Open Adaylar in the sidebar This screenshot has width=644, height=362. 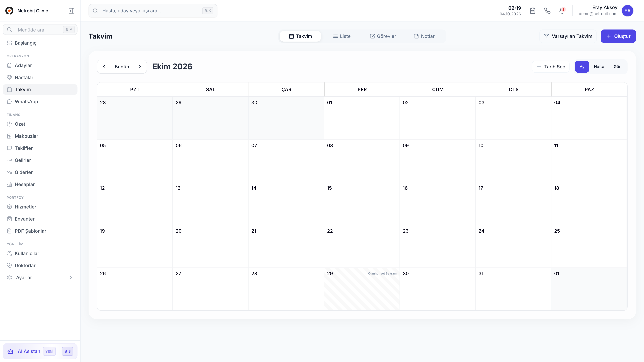pyautogui.click(x=40, y=66)
